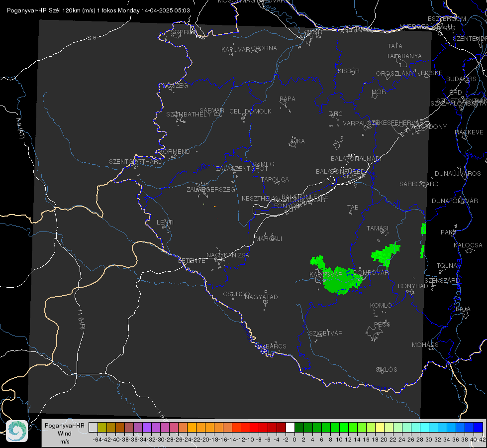Select the MARCALI label
This screenshot has width=487, height=448.
[268, 239]
